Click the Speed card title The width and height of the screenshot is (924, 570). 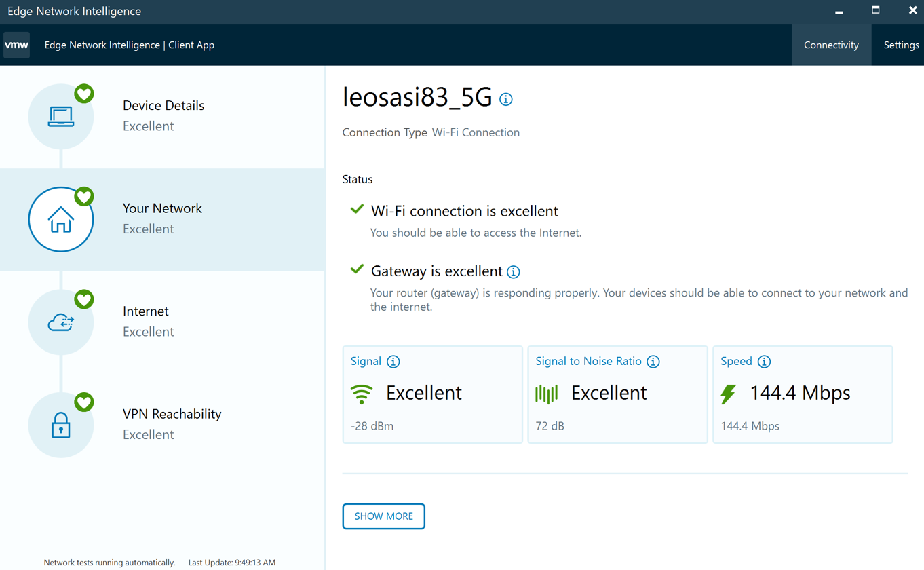pyautogui.click(x=736, y=361)
